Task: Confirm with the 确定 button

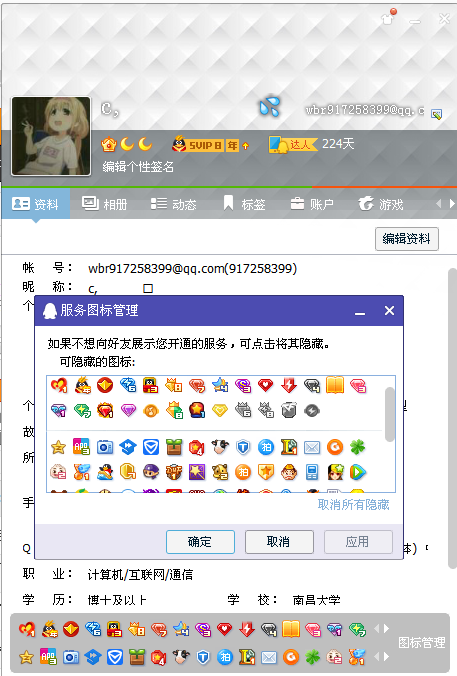Action: pos(200,541)
